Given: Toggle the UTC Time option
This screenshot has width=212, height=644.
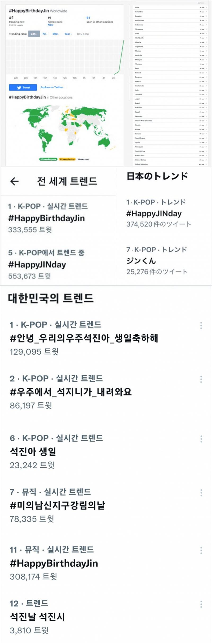Looking at the screenshot, I should tap(83, 34).
